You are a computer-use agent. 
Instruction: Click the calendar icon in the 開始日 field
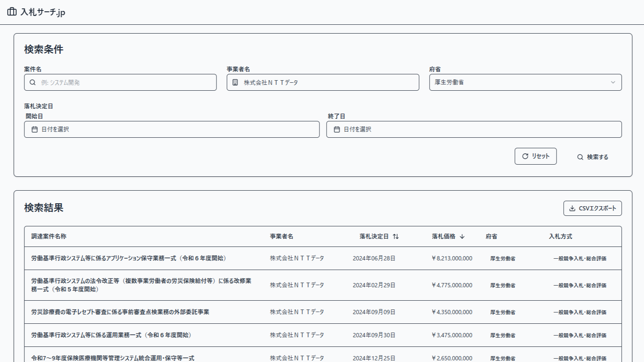[x=34, y=129]
